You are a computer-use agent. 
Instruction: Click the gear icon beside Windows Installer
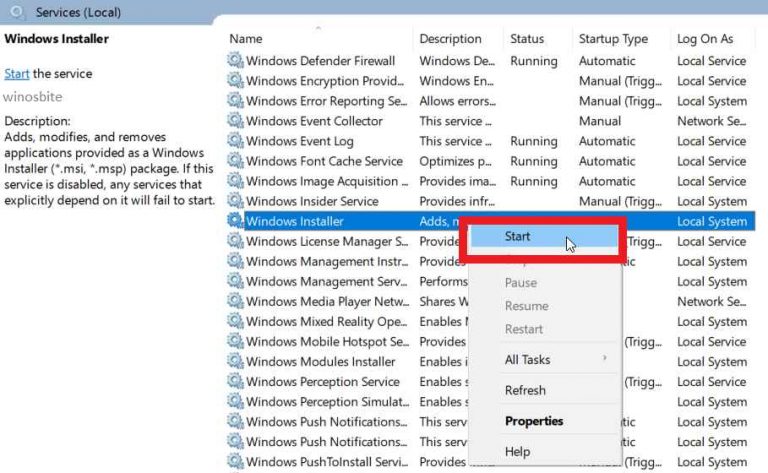point(235,221)
